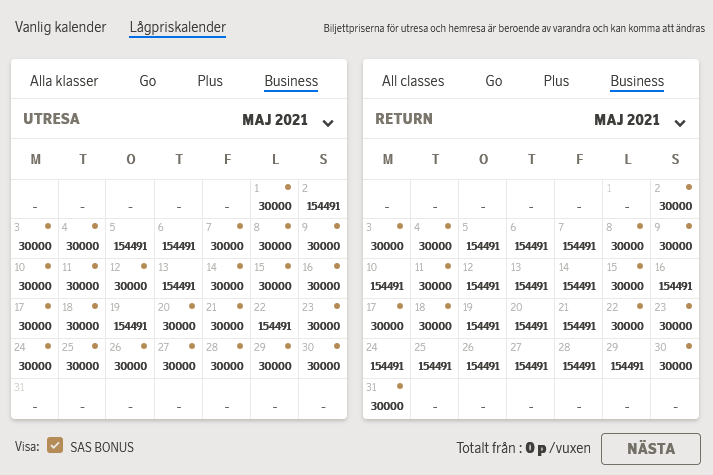Choose Go class in outbound calendar
This screenshot has height=475, width=713.
click(x=147, y=81)
